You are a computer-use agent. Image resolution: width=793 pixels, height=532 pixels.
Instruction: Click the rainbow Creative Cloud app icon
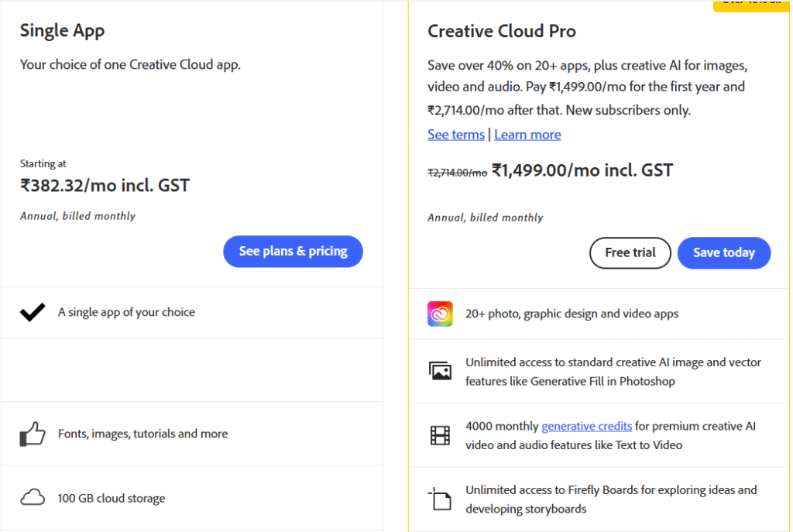440,314
